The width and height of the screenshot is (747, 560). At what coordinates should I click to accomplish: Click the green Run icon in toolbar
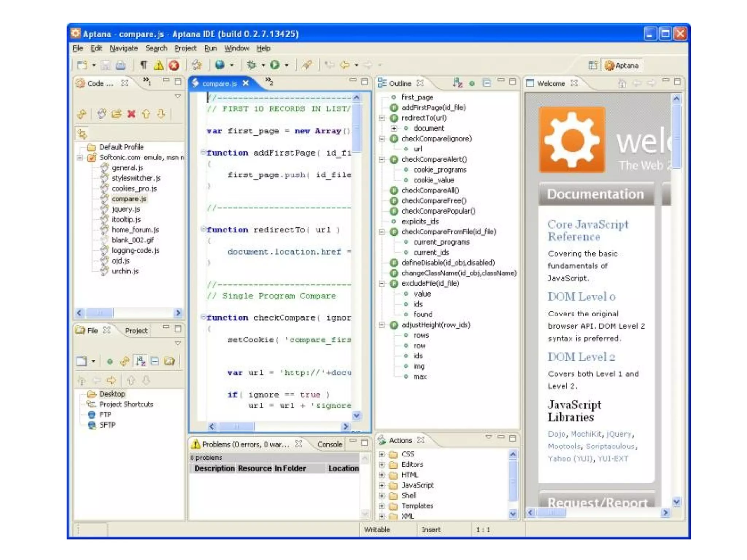pos(275,65)
